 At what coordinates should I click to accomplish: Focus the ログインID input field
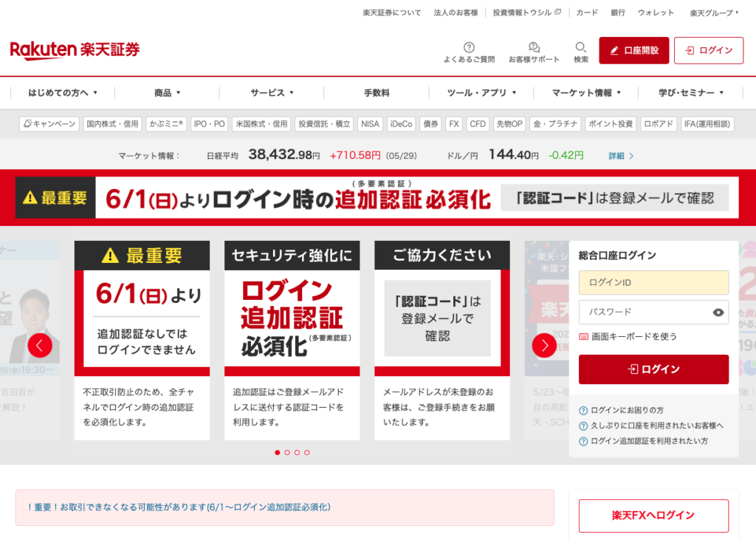click(x=654, y=282)
